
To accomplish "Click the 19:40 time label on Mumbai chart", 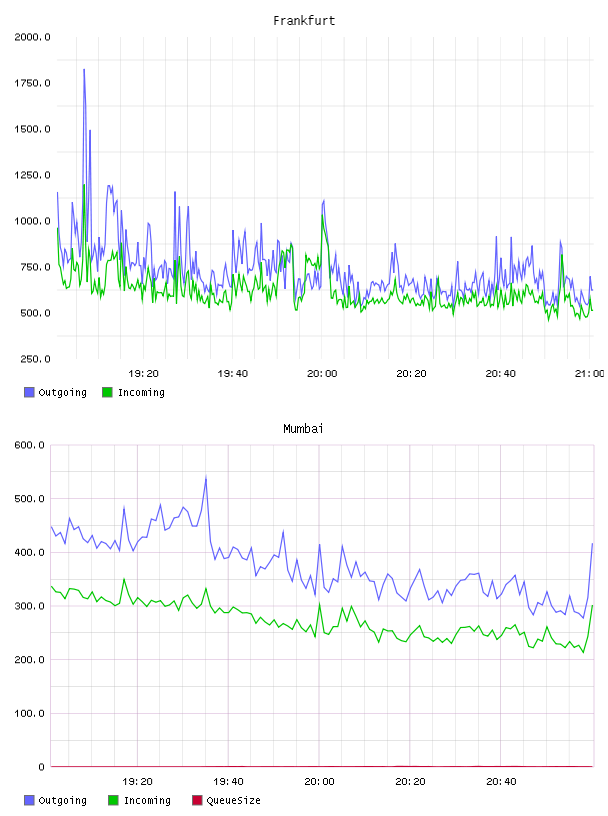I will (x=229, y=782).
